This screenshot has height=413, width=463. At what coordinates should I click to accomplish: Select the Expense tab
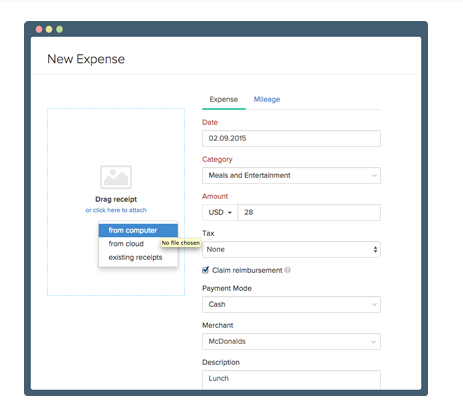(224, 99)
